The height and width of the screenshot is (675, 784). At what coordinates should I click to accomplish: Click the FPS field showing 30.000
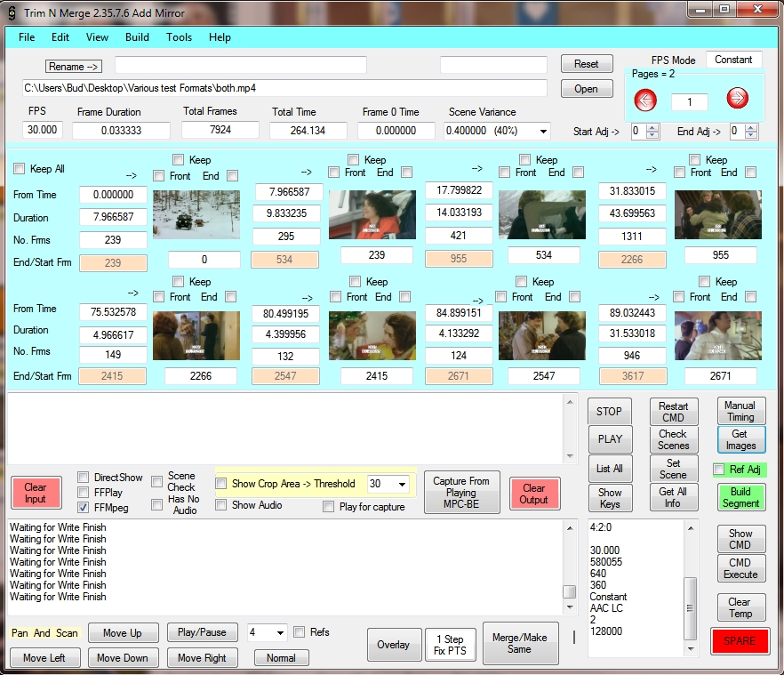43,130
